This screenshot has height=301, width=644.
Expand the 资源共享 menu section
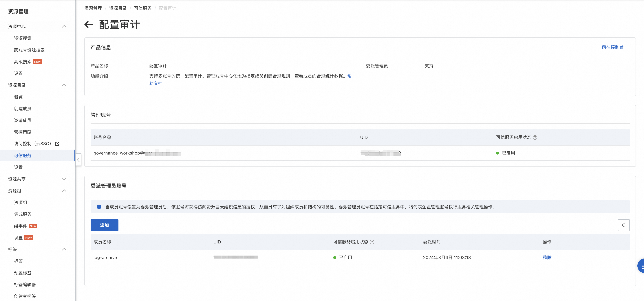click(64, 179)
